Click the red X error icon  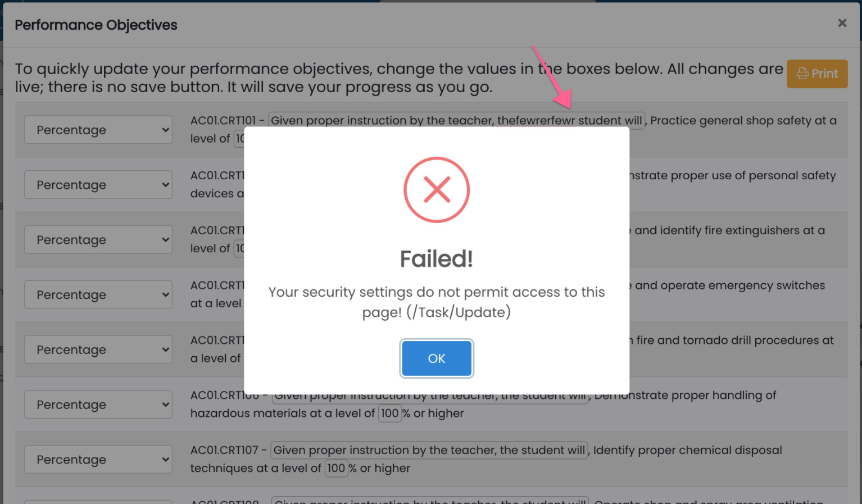tap(437, 190)
